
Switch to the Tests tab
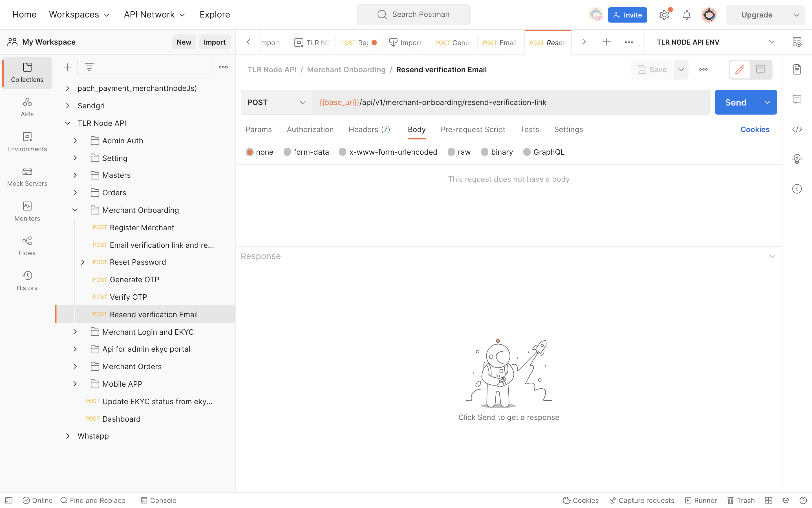tap(529, 130)
